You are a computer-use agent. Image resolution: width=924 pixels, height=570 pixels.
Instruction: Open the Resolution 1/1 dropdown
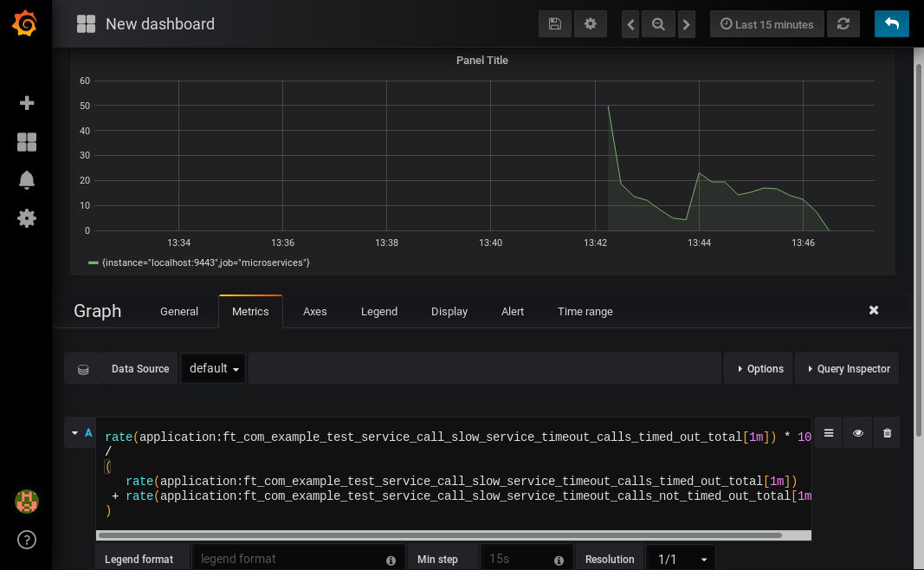681,559
